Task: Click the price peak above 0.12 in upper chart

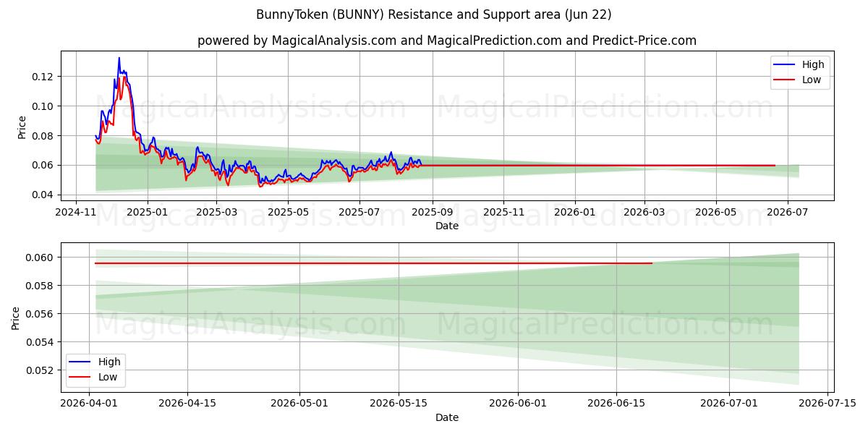Action: point(119,59)
